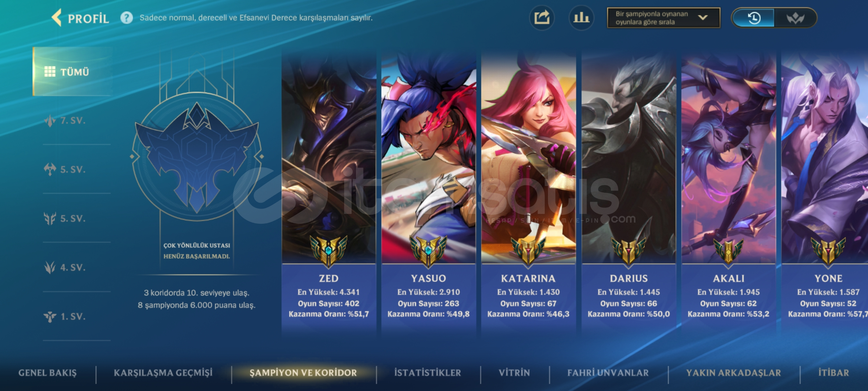Switch to Karşılaşma Geçmişi tab
The width and height of the screenshot is (868, 391).
click(x=163, y=373)
